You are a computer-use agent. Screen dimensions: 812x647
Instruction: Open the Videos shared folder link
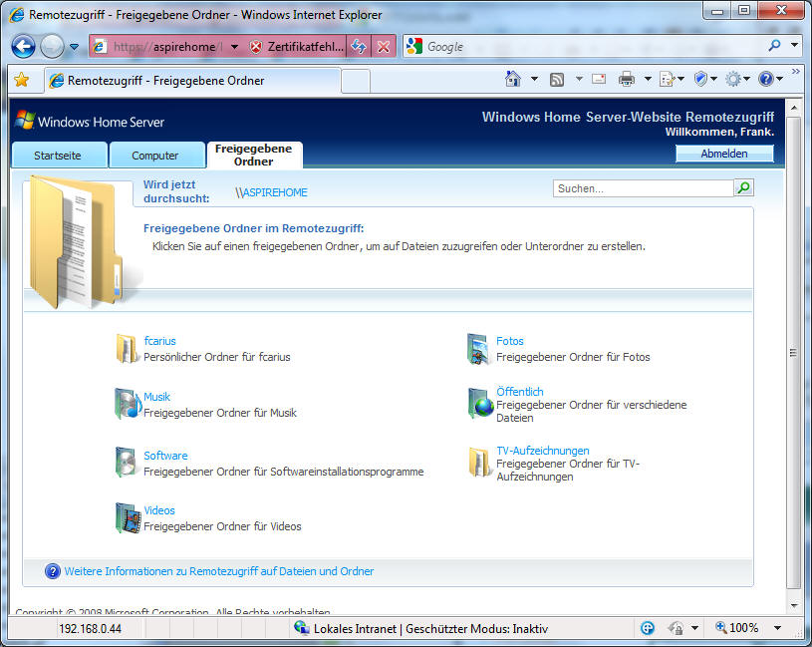(x=159, y=510)
